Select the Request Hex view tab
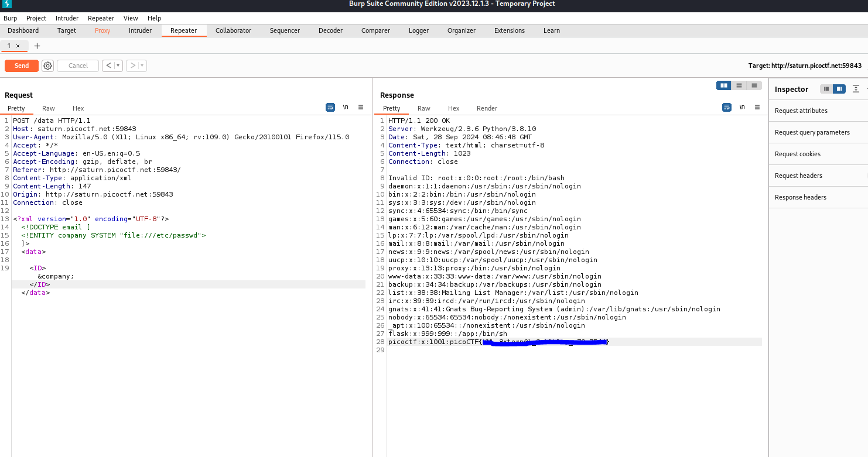The image size is (868, 457). click(x=78, y=108)
